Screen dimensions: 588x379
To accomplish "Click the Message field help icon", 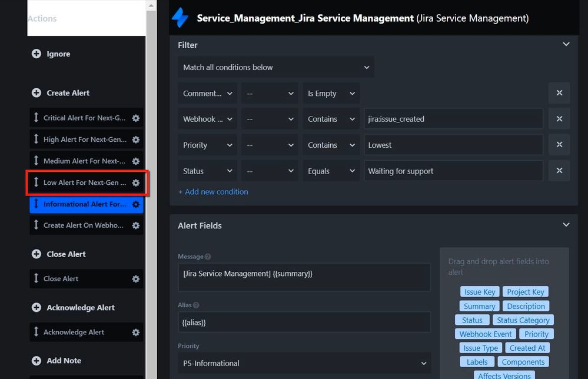I will 208,257.
